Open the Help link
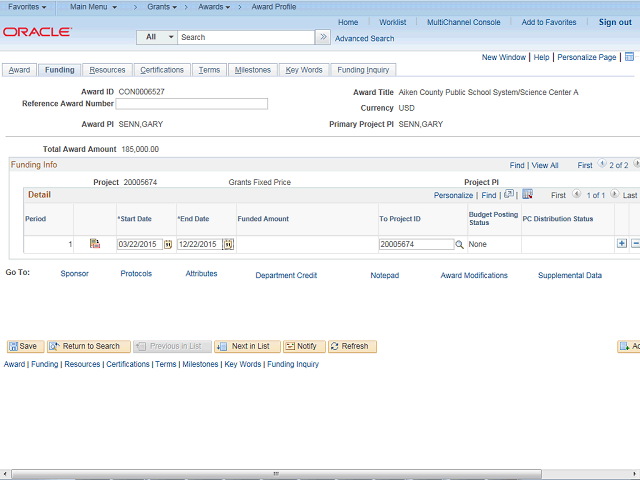Image resolution: width=640 pixels, height=480 pixels. (541, 58)
